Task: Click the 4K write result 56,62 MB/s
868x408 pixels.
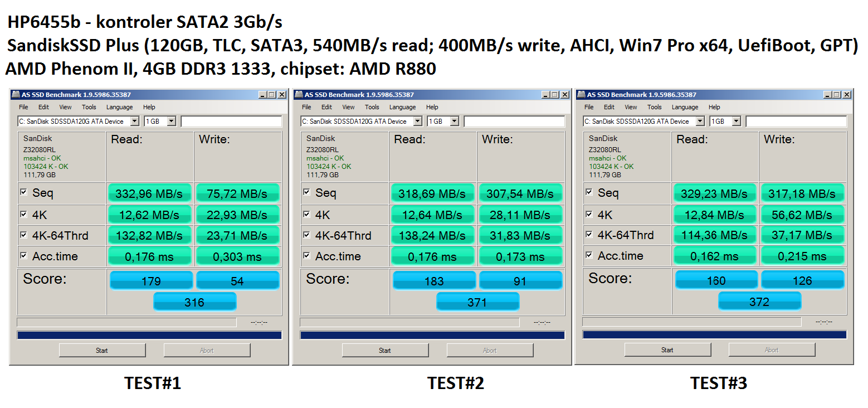Action: point(802,215)
